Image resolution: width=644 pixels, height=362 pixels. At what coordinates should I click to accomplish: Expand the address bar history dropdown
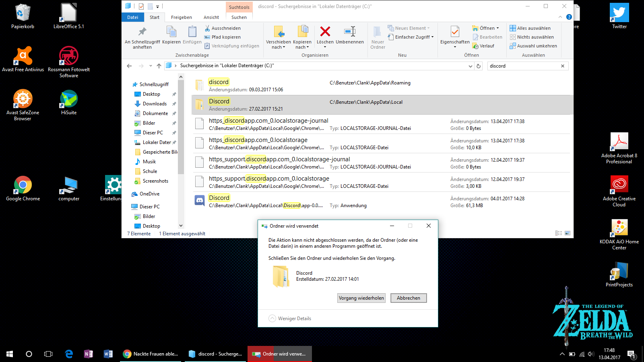pos(471,66)
